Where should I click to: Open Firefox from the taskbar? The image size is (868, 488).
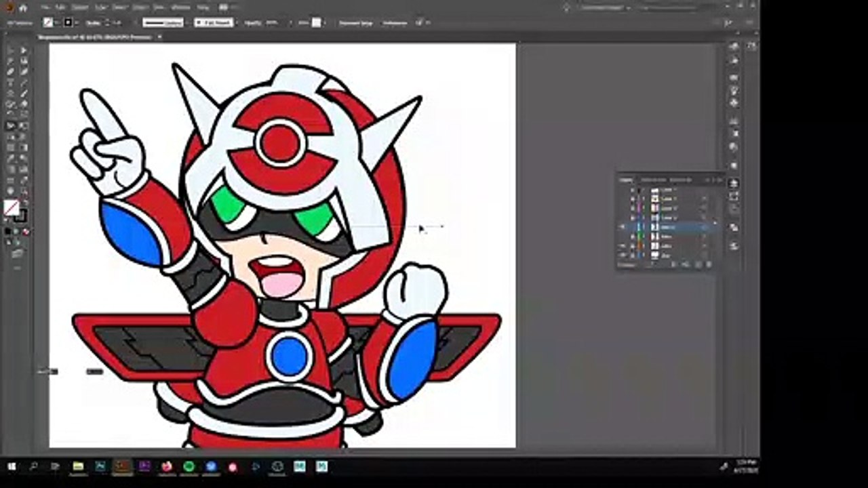[166, 466]
